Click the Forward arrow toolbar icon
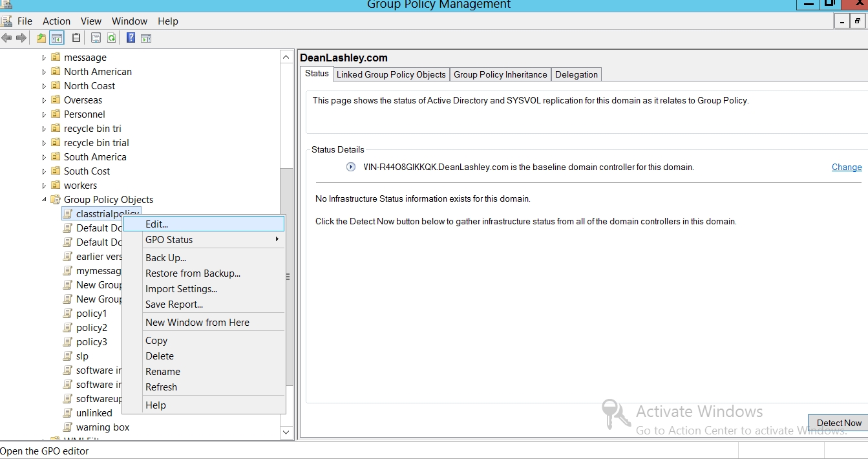The width and height of the screenshot is (868, 459). coord(21,38)
